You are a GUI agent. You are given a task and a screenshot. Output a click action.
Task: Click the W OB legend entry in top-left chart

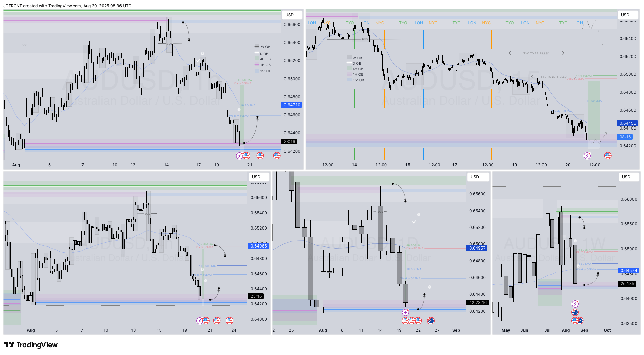click(262, 47)
